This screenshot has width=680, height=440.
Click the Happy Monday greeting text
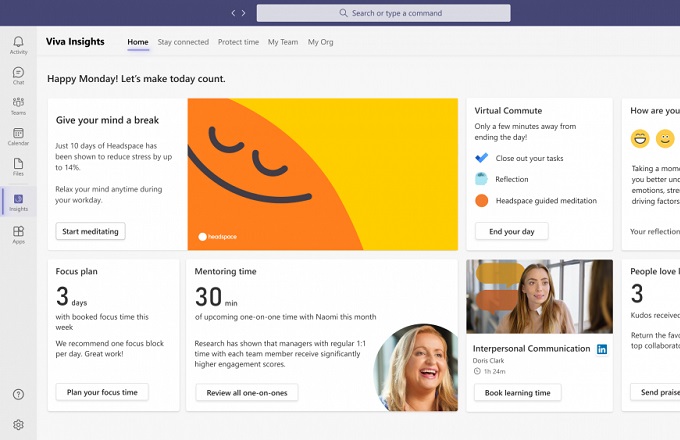click(x=136, y=79)
